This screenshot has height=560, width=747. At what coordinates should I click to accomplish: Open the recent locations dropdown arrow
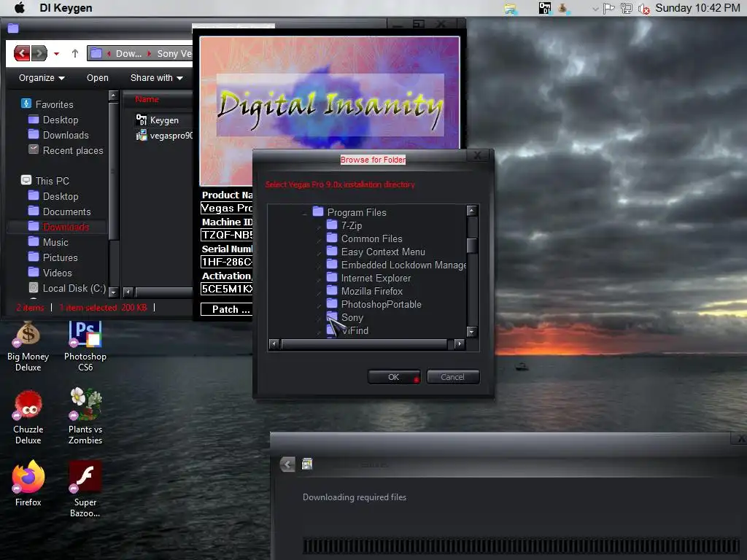tap(57, 54)
